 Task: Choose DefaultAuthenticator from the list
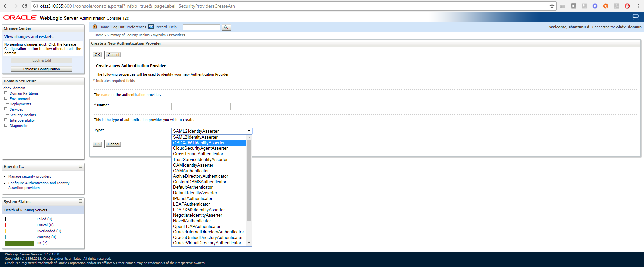(x=209, y=187)
